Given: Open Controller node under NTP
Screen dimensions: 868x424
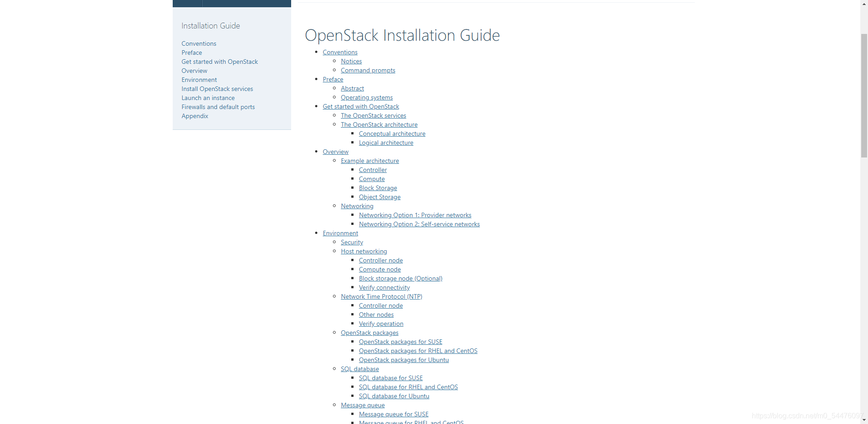Looking at the screenshot, I should [381, 306].
